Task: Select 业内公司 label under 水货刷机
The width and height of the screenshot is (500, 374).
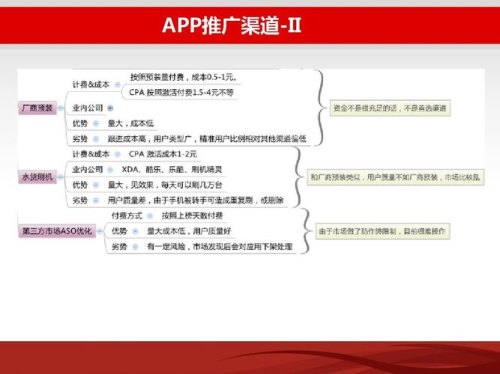Action: click(88, 169)
